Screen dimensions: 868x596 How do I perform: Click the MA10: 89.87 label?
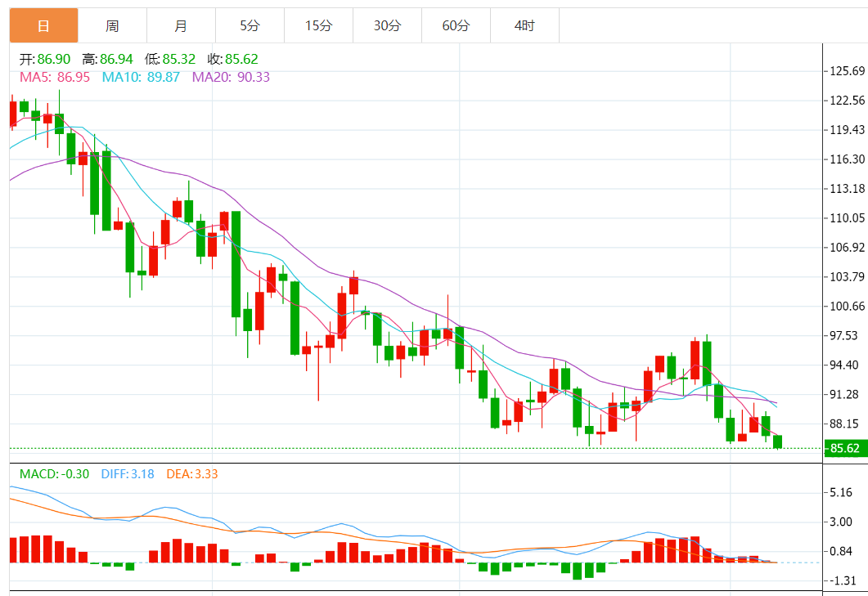[x=141, y=77]
